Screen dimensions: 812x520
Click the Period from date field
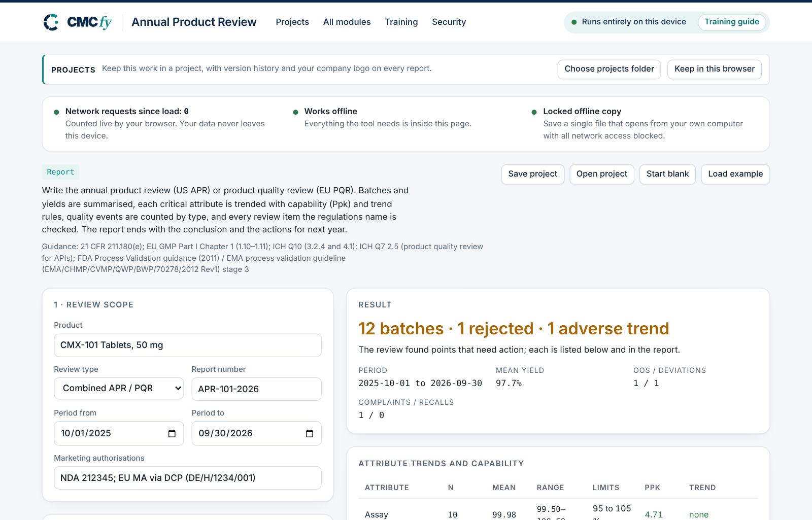[119, 433]
